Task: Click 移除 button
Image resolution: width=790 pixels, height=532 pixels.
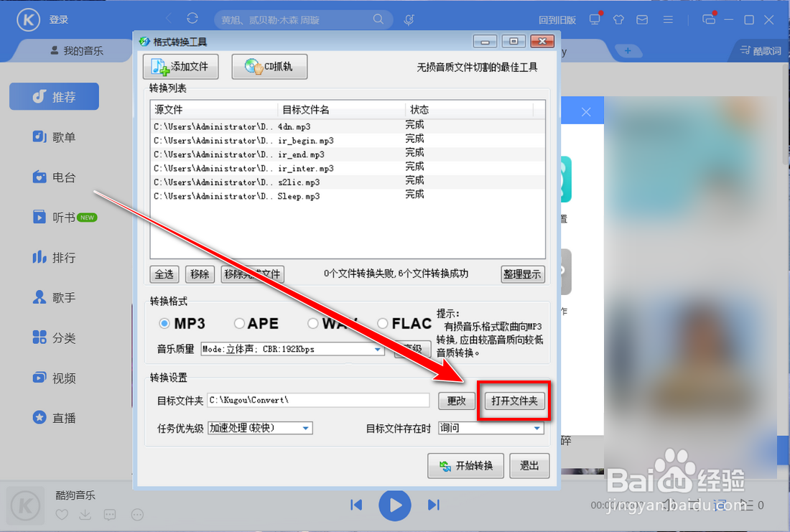Action: [200, 274]
